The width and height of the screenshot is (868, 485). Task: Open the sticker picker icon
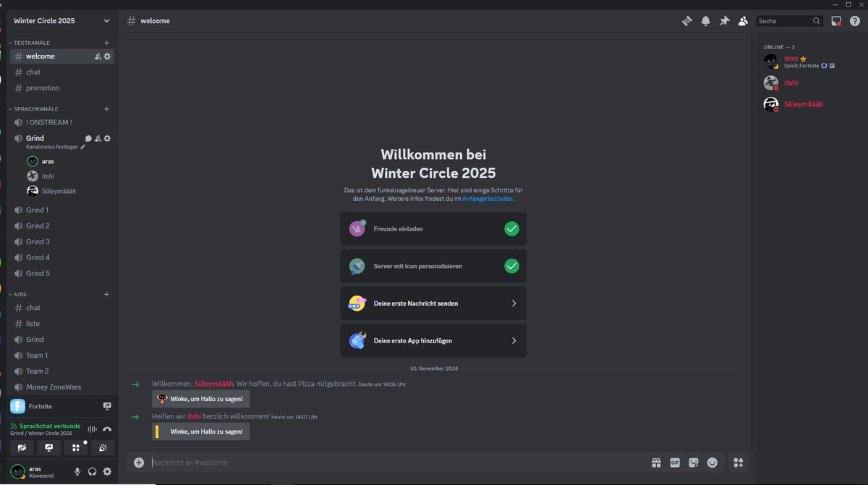tap(694, 463)
